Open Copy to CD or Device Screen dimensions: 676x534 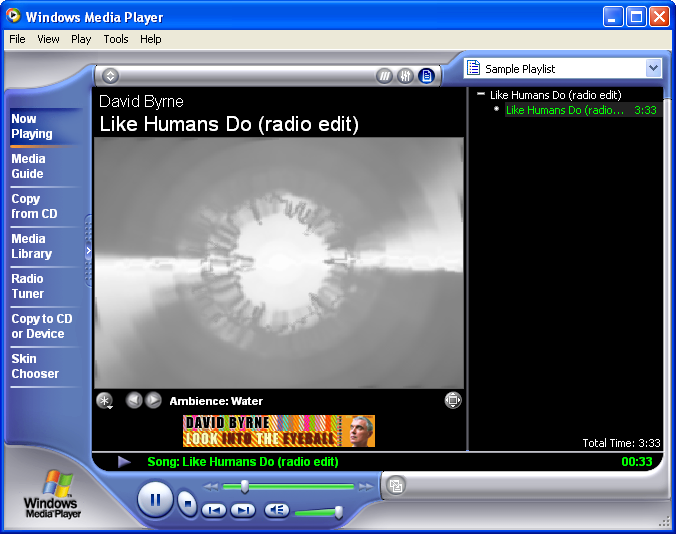click(x=45, y=326)
